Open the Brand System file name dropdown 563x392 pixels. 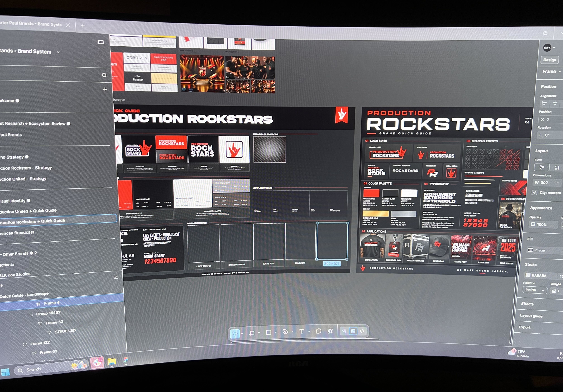[x=58, y=52]
